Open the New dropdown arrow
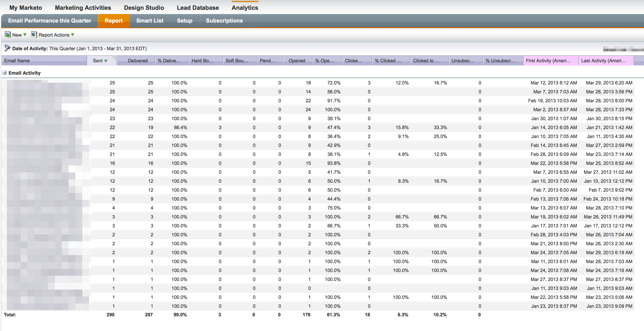The width and height of the screenshot is (644, 331). click(x=25, y=34)
